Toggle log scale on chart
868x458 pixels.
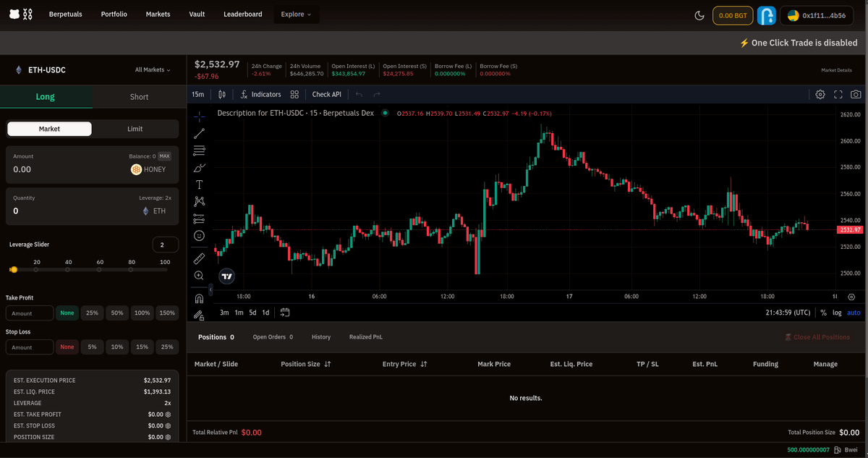point(837,313)
